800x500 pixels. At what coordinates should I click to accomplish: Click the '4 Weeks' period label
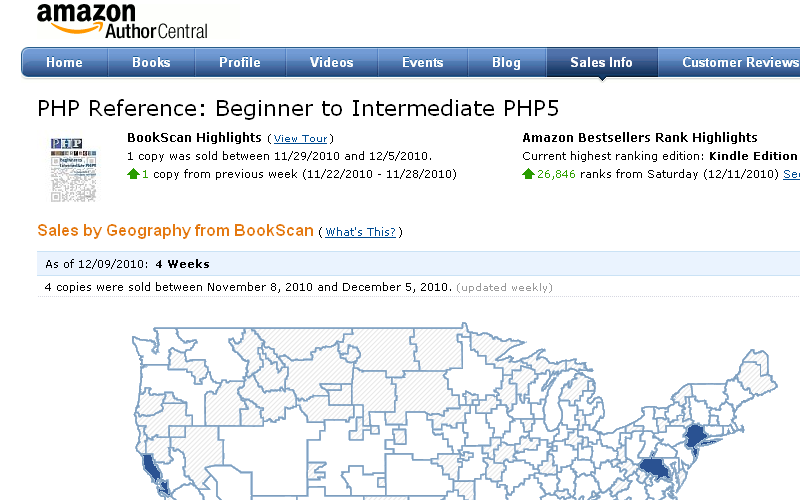point(183,264)
